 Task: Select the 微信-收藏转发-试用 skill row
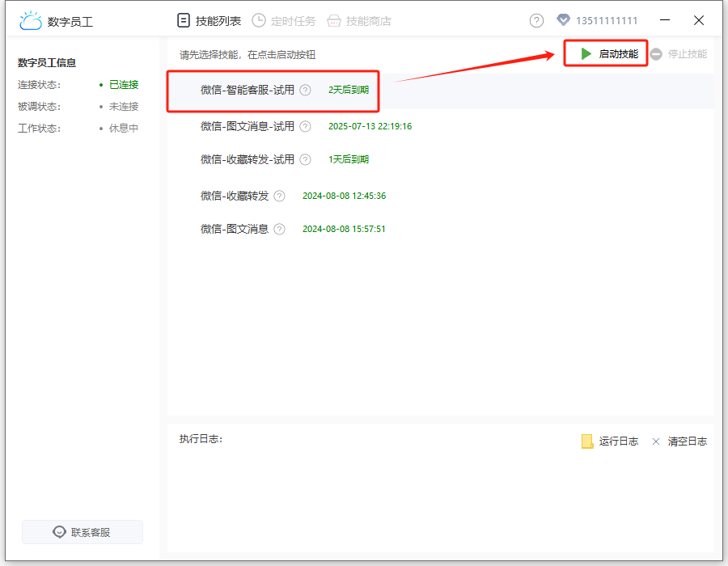440,159
